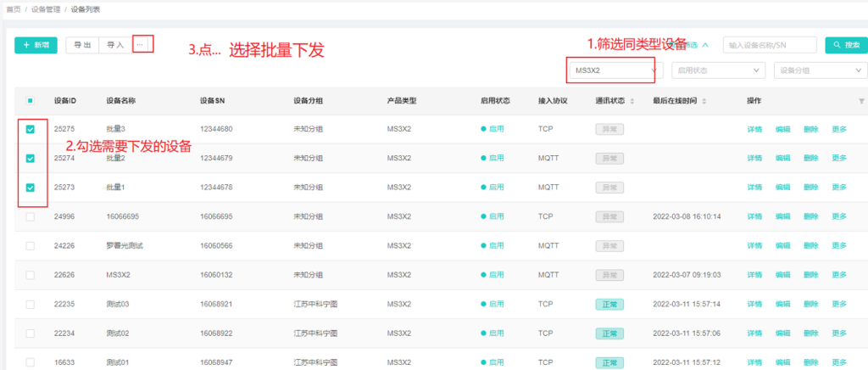
Task: Sort by 通讯状态 column arrows
Action: [632, 101]
